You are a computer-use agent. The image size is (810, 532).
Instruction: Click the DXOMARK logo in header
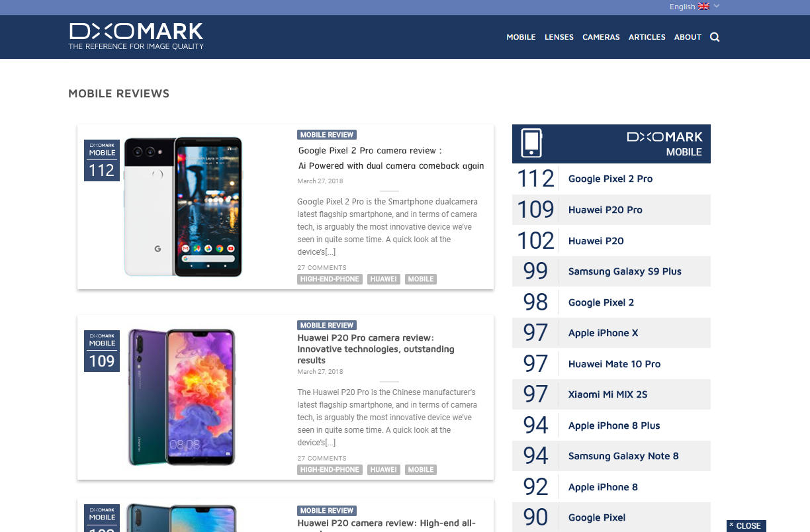(x=136, y=36)
